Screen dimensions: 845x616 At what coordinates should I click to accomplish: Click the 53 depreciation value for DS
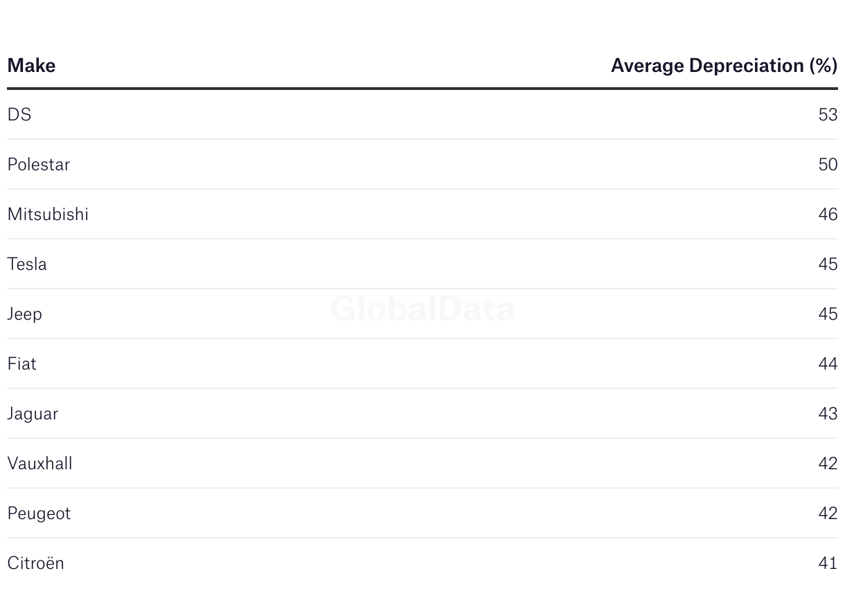828,114
